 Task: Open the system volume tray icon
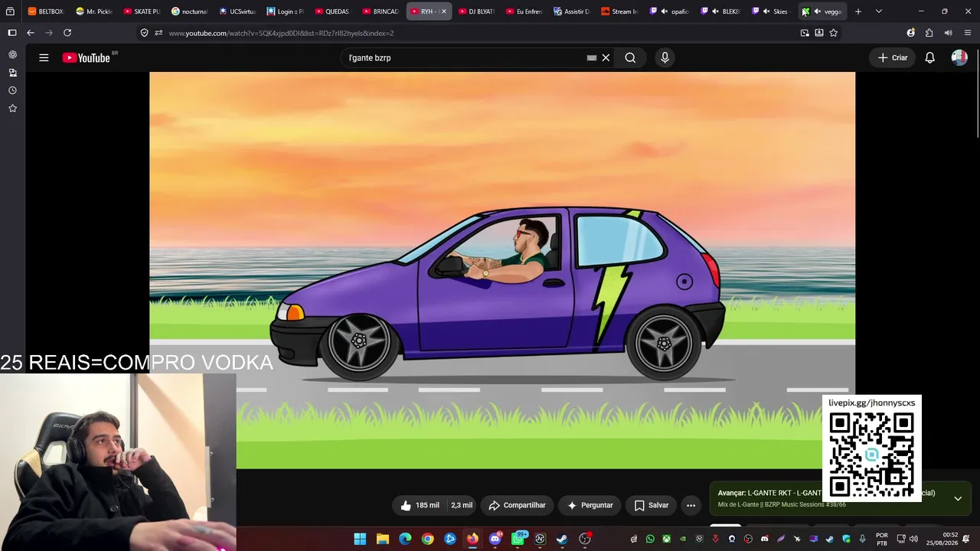click(913, 539)
